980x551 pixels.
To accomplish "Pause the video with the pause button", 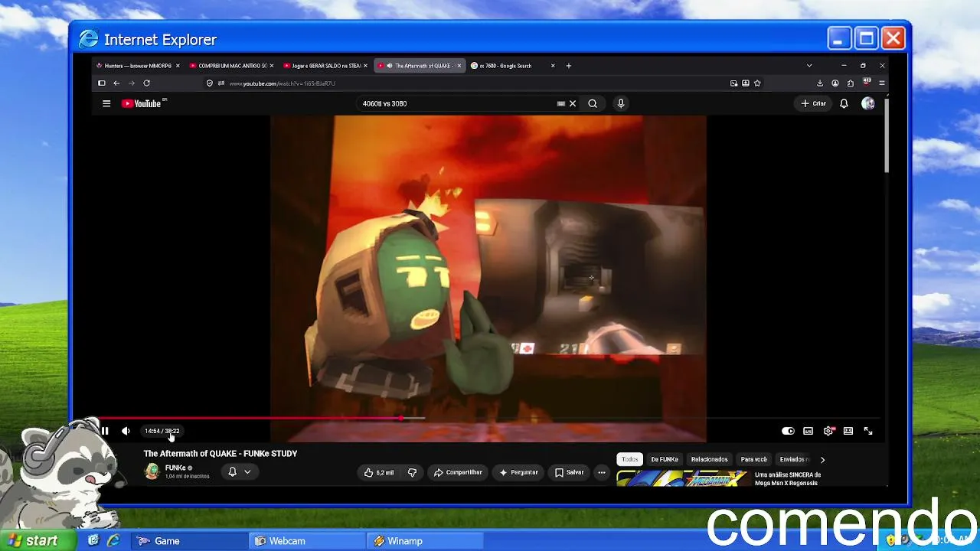I will tap(105, 431).
